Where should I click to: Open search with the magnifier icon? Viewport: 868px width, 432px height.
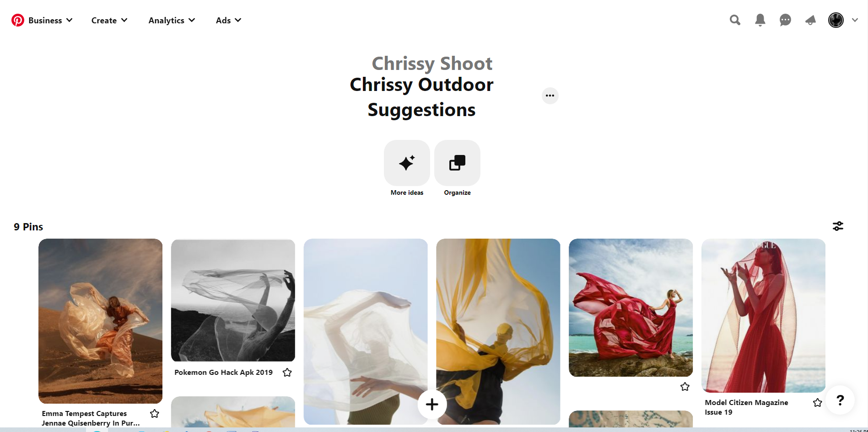(735, 20)
